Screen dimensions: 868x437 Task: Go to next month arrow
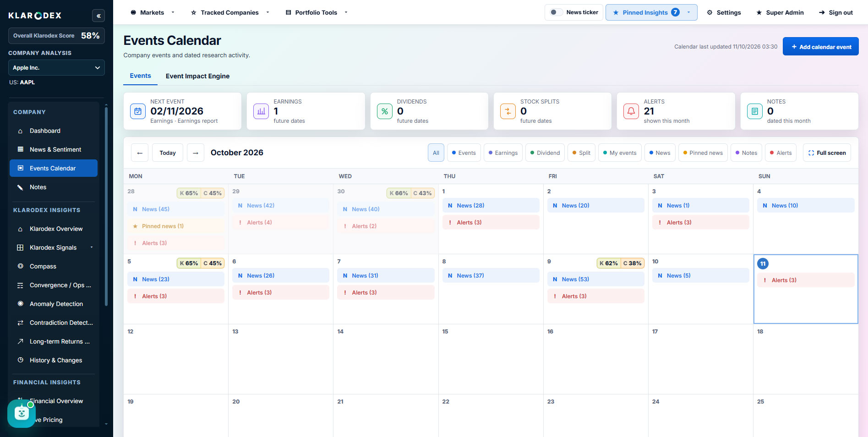(196, 153)
